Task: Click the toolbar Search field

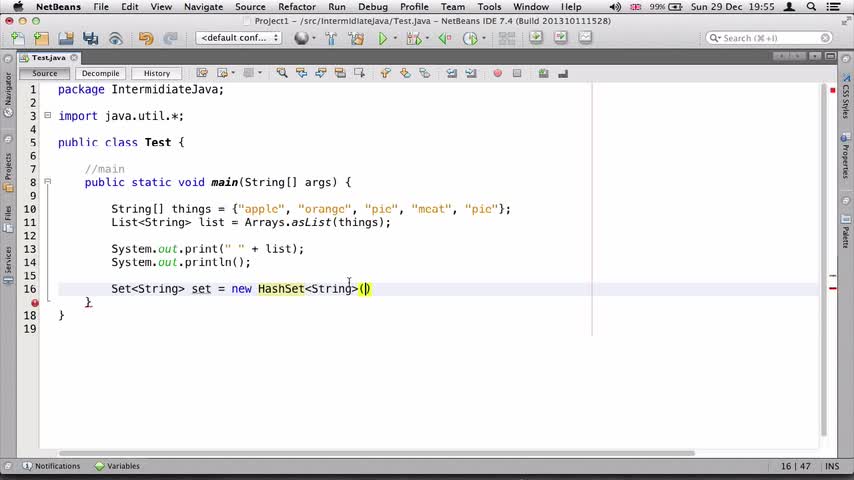Action: (769, 38)
